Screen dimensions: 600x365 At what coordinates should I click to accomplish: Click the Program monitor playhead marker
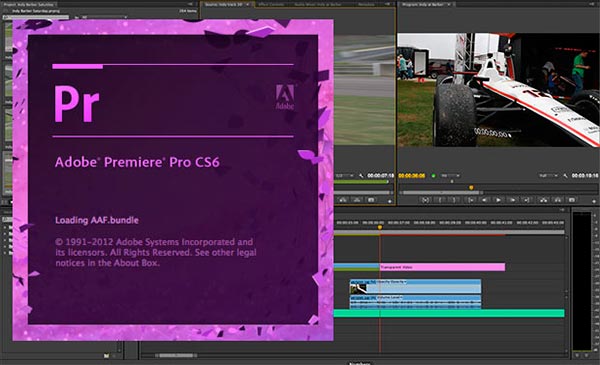pyautogui.click(x=471, y=187)
